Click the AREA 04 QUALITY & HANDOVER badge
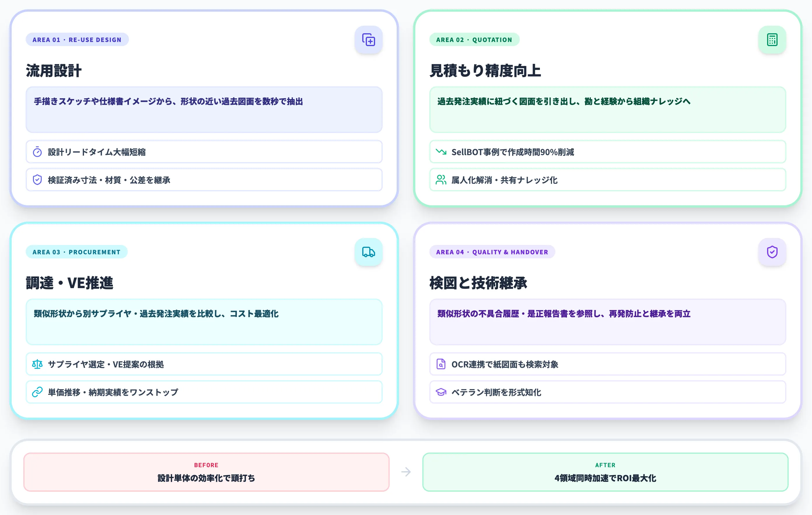The image size is (812, 515). point(493,252)
